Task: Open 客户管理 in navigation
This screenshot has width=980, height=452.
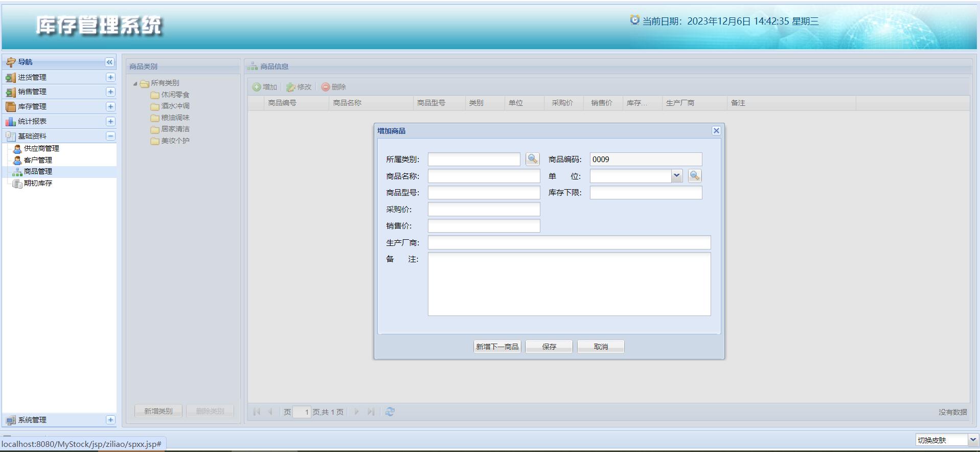Action: point(38,160)
